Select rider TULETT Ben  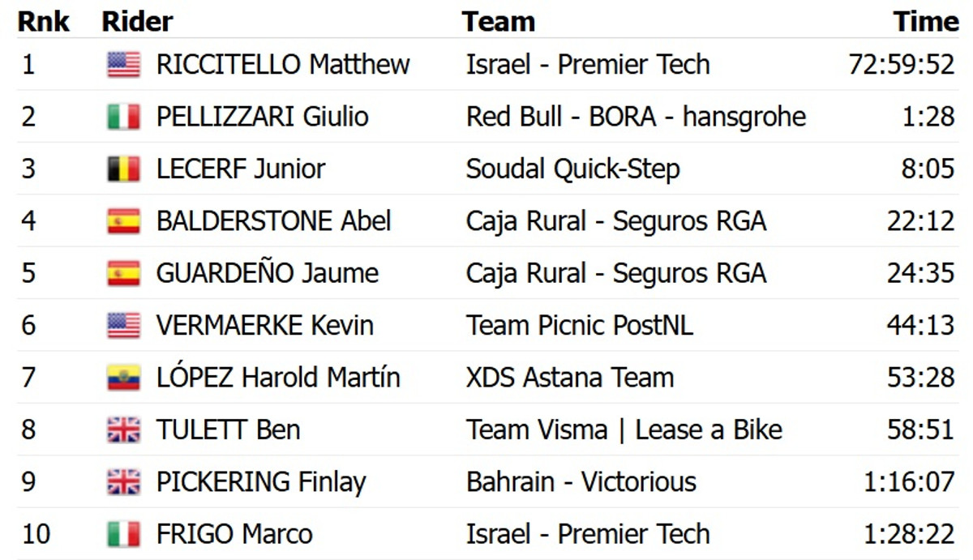pos(228,430)
